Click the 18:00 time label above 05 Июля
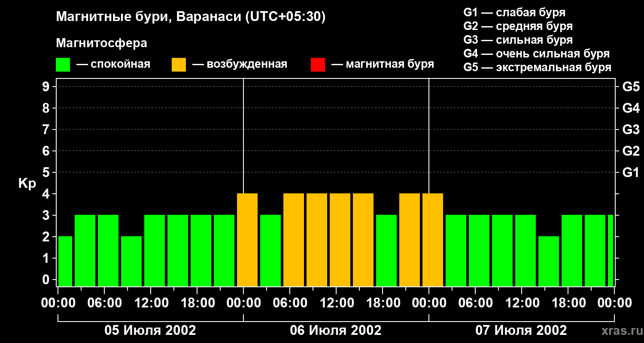Screen dimensions: 644x343 (x=197, y=303)
